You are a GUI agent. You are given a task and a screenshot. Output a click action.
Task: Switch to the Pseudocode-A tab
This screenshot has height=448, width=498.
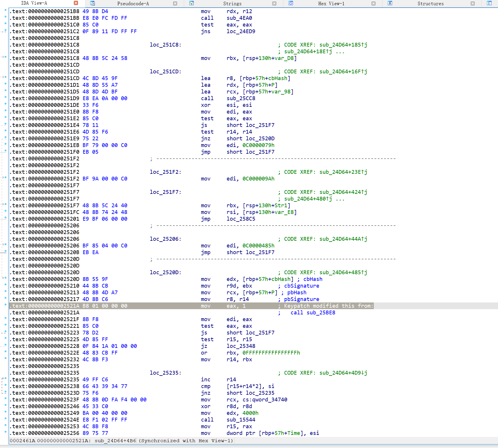pyautogui.click(x=133, y=3)
